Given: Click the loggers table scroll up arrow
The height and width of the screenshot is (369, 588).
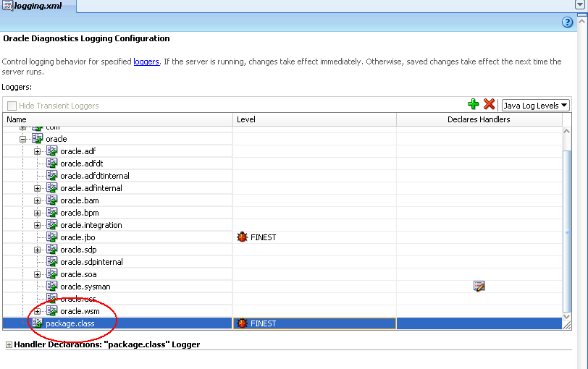Looking at the screenshot, I should [567, 131].
